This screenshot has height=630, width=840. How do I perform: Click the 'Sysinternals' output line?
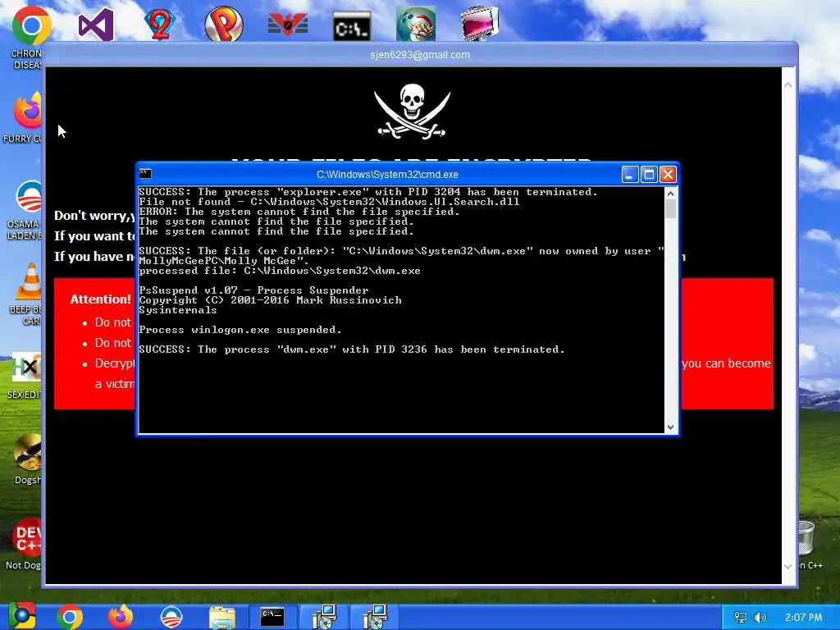point(178,310)
